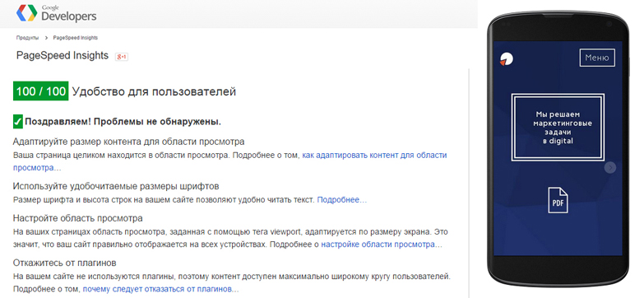Open the Продукты breadcrumb link
This screenshot has width=644, height=298.
click(x=27, y=38)
